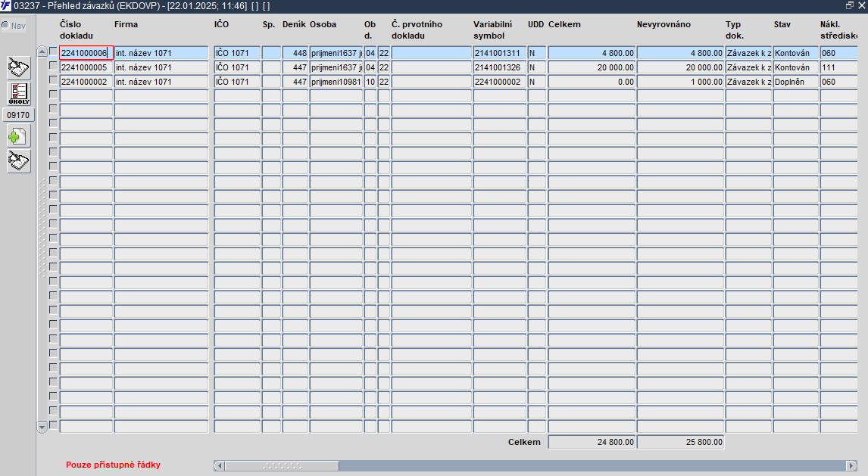The height and width of the screenshot is (476, 868).
Task: Click the Firma column header
Action: click(x=126, y=24)
